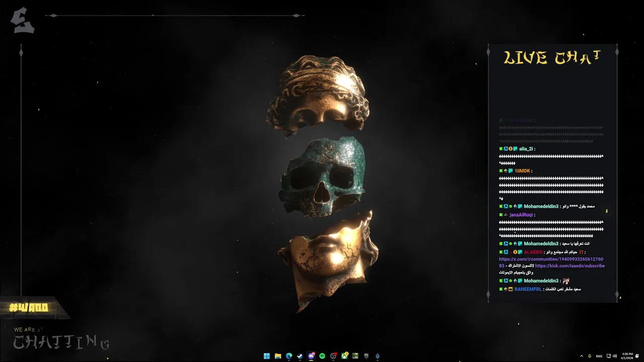Click username ALADDO in live chat
Screen dimensions: 644x362
coord(533,252)
